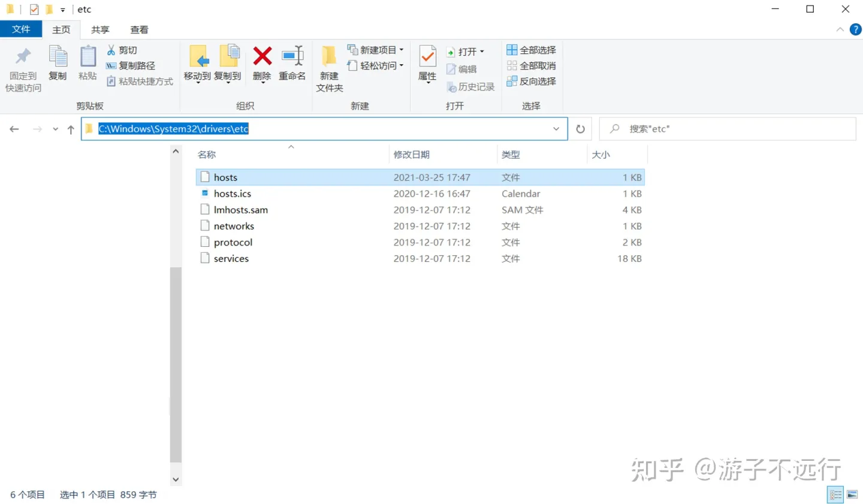Select the hosts file

point(420,177)
